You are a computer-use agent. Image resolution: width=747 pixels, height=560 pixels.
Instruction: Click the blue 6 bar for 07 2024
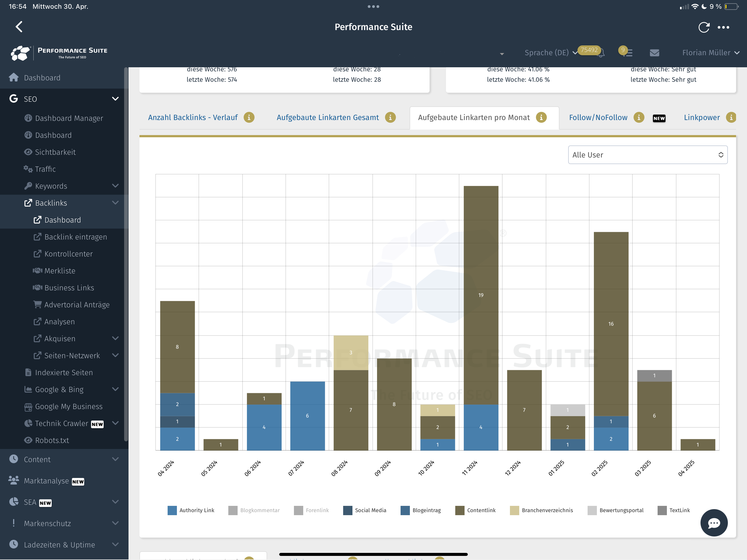[x=307, y=416]
